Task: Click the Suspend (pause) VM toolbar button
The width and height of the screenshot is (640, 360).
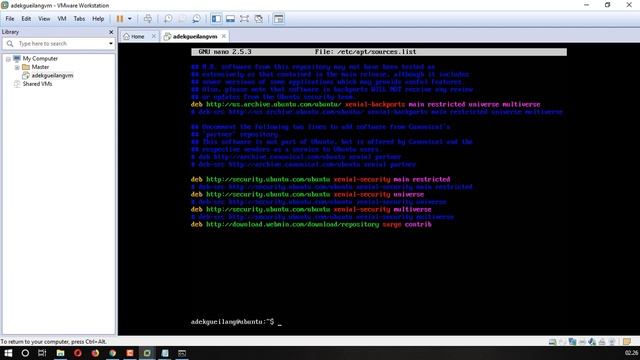Action: [x=120, y=19]
